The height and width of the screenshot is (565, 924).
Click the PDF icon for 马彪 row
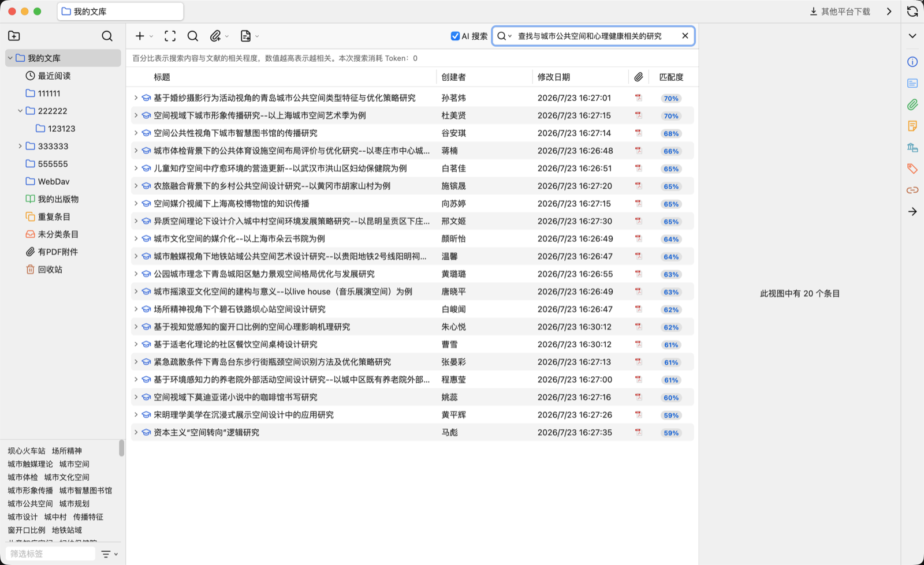[x=638, y=432]
